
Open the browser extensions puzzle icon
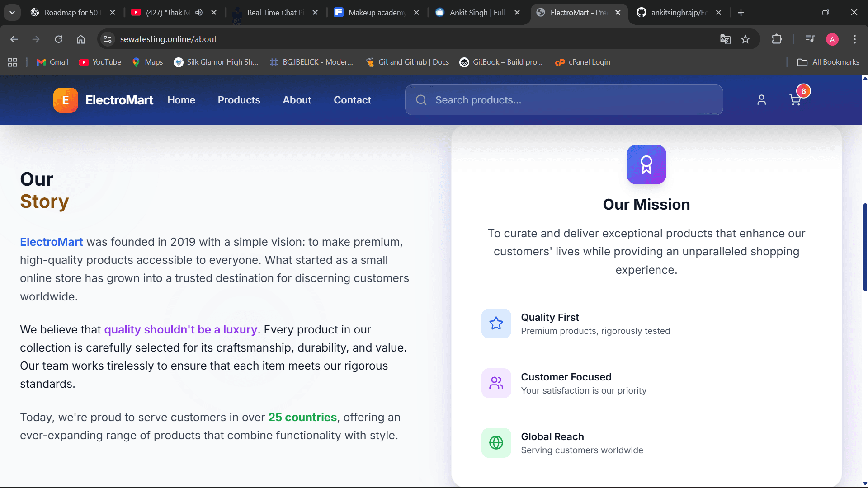(x=777, y=39)
